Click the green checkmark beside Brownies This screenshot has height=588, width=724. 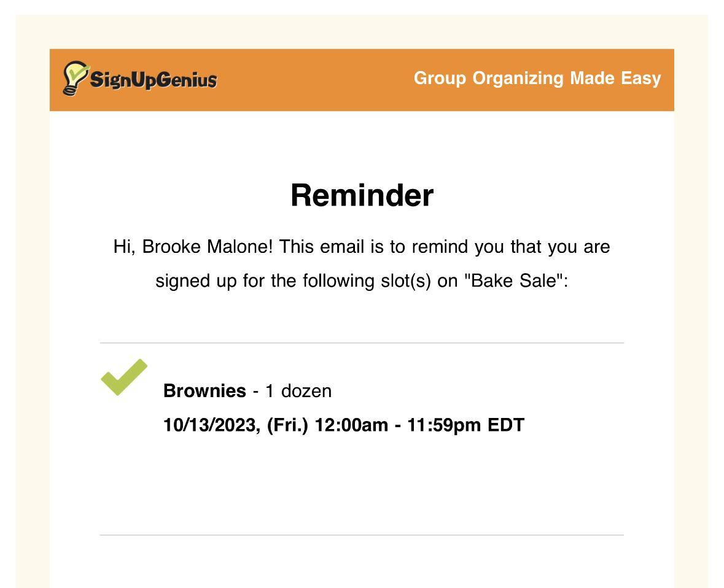click(123, 377)
